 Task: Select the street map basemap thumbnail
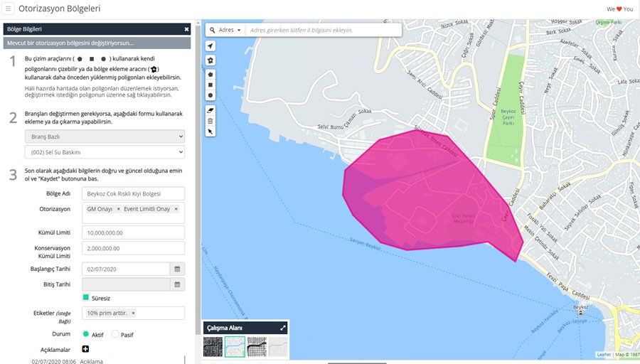[235, 346]
